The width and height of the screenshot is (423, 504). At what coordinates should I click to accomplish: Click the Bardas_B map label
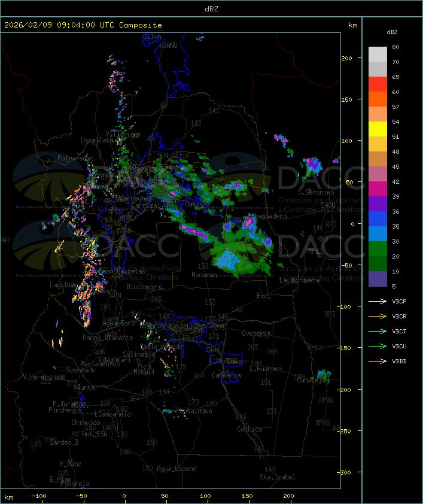(x=64, y=442)
